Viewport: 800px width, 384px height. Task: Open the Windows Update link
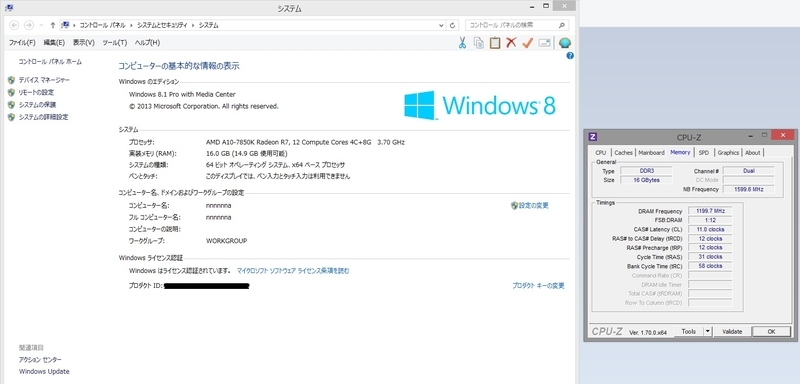pos(44,372)
